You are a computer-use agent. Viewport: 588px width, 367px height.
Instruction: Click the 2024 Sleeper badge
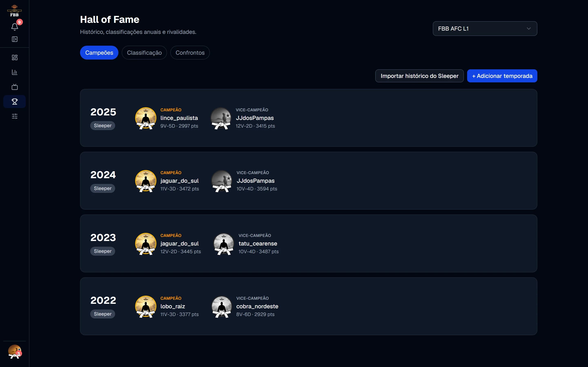102,188
